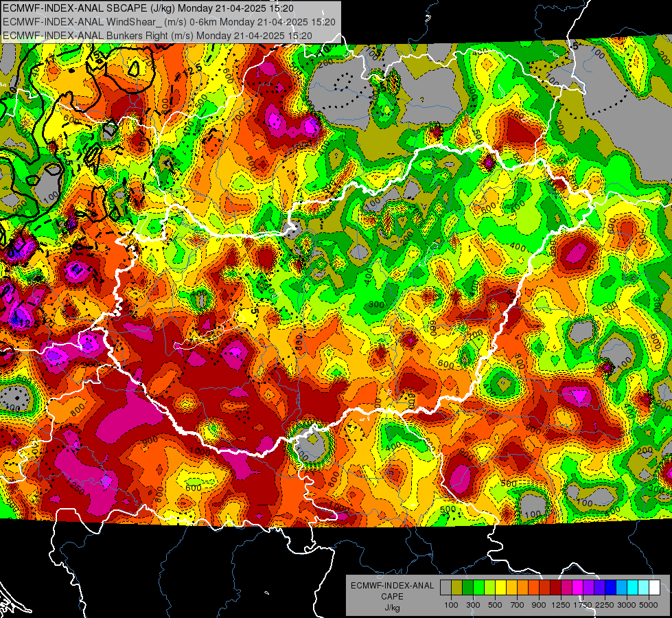Select the gray legend swatch below 100
Image resolution: width=672 pixels, height=618 pixels.
[x=445, y=588]
